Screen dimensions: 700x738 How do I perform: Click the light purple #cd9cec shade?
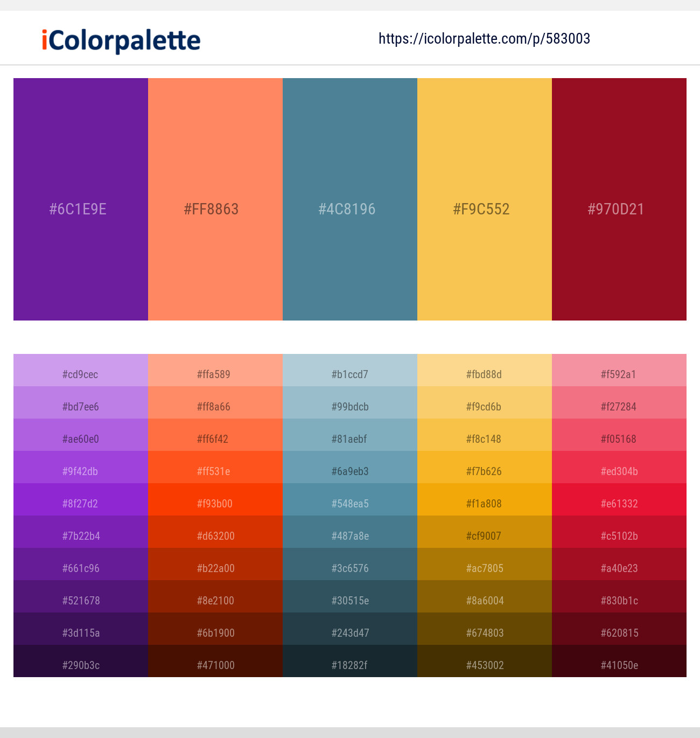80,374
